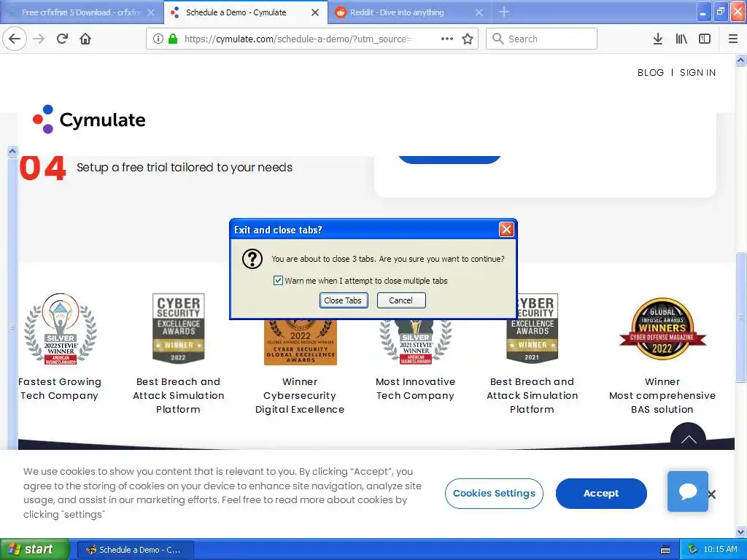Open the Firefox home page icon
The height and width of the screenshot is (560, 747).
click(x=85, y=39)
